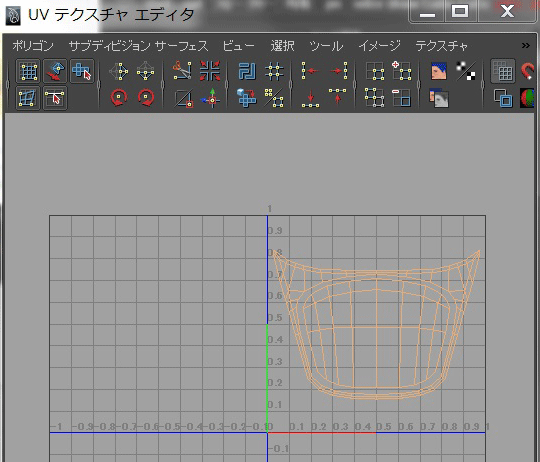Click the 選択 menu item
This screenshot has width=540, height=462.
(x=282, y=45)
